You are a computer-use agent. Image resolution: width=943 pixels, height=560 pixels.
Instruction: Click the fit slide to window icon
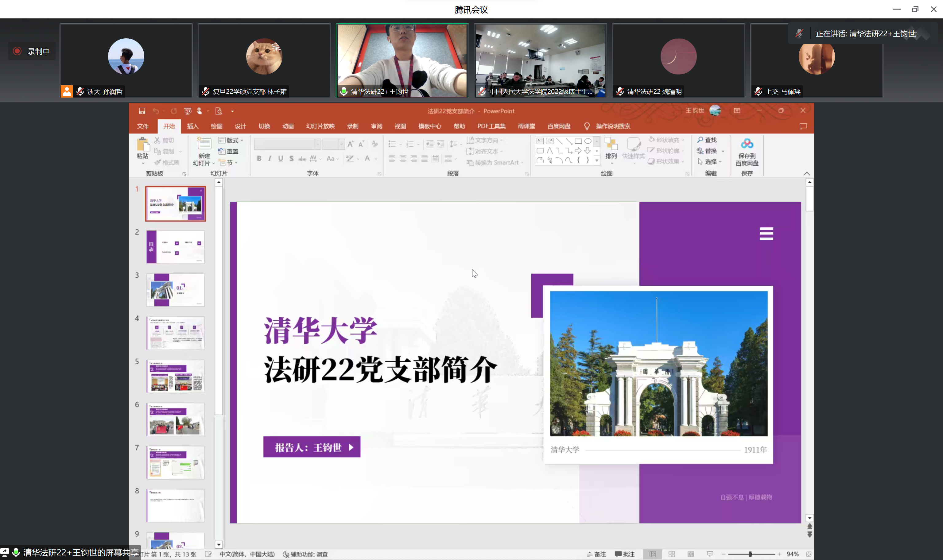tap(809, 554)
